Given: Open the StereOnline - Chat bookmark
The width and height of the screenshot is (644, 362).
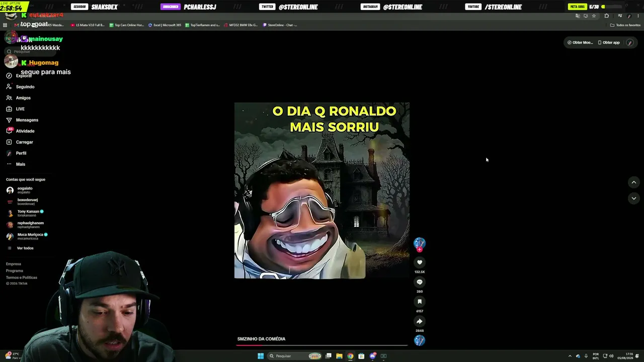Looking at the screenshot, I should [280, 25].
